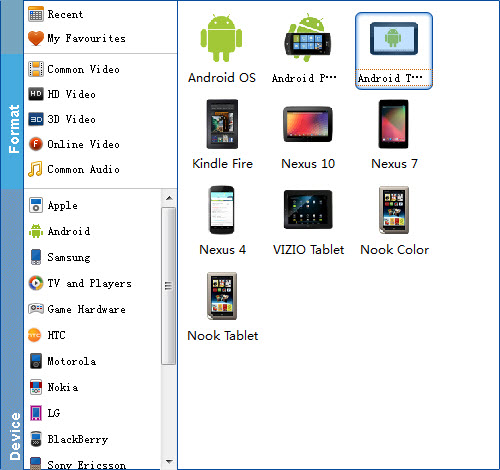Select Motorola in the device list

(x=93, y=361)
